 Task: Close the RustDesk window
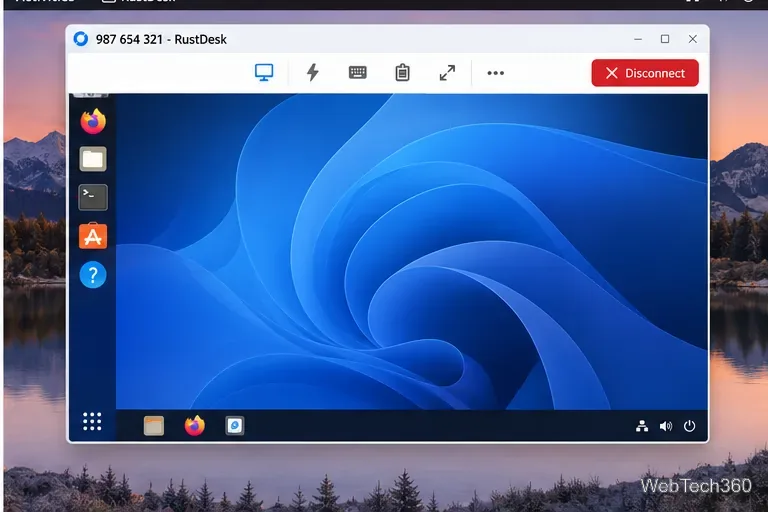(693, 39)
